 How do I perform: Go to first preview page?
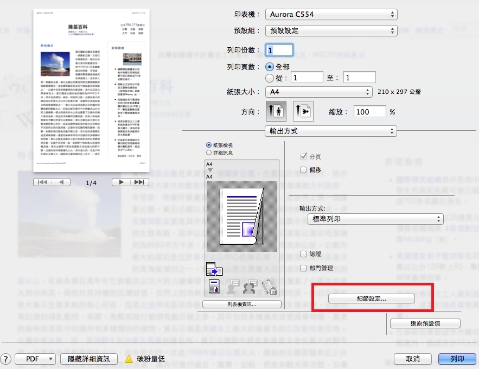(x=43, y=182)
